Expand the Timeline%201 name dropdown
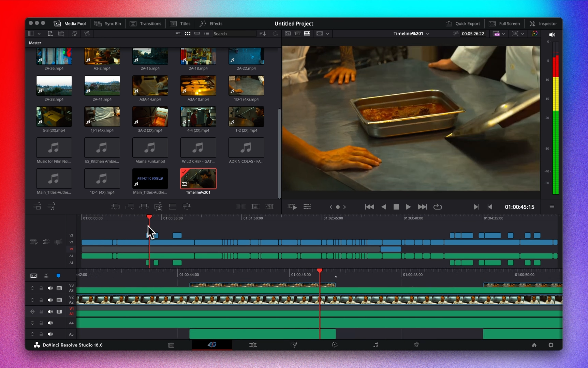 pyautogui.click(x=427, y=34)
